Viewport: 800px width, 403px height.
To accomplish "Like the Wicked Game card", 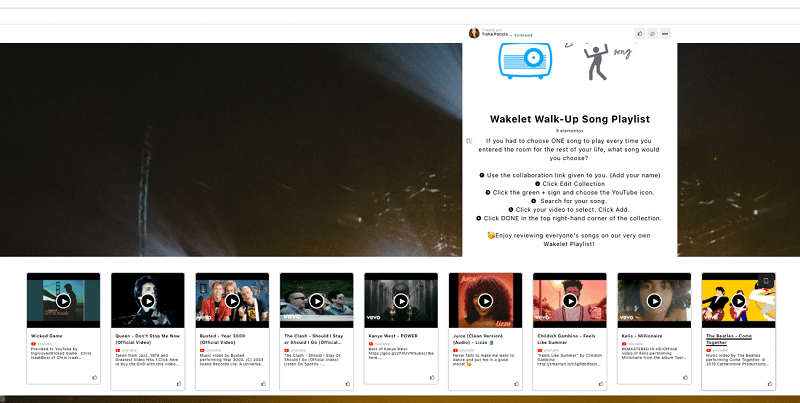I will 95,378.
